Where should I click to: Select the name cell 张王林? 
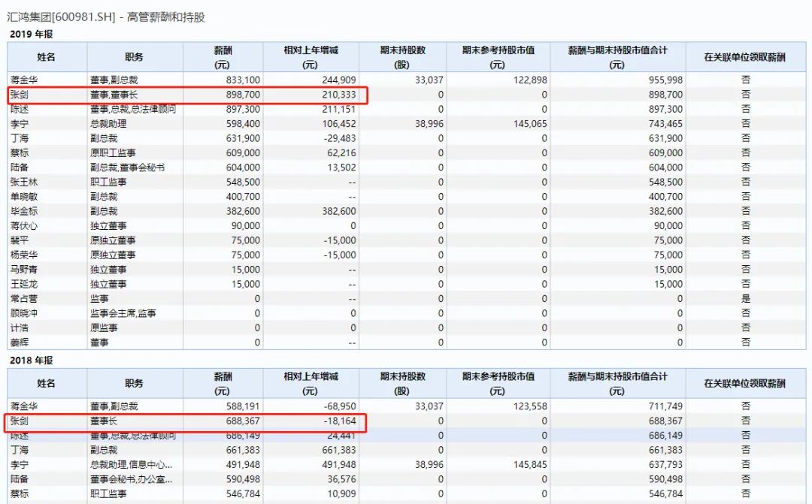24,182
